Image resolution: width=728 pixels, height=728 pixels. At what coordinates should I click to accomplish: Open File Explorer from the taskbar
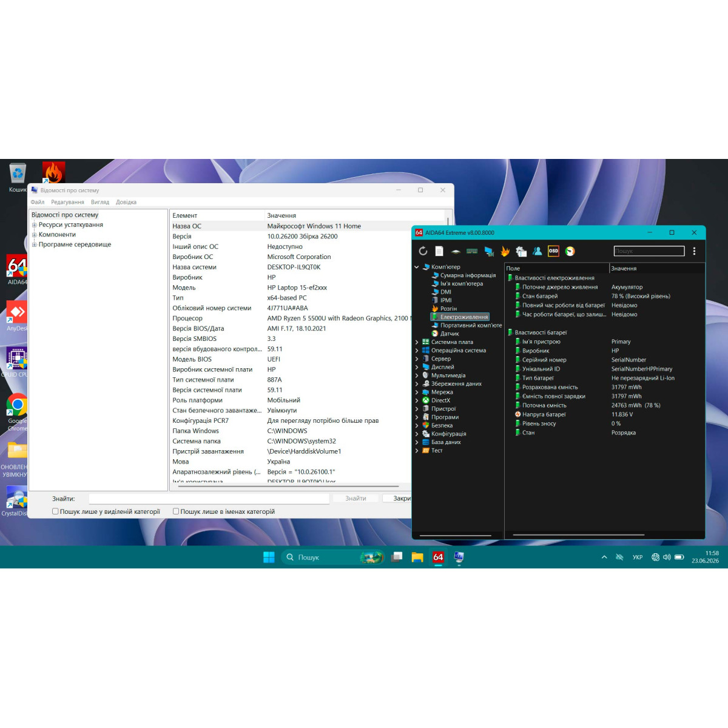(x=417, y=557)
